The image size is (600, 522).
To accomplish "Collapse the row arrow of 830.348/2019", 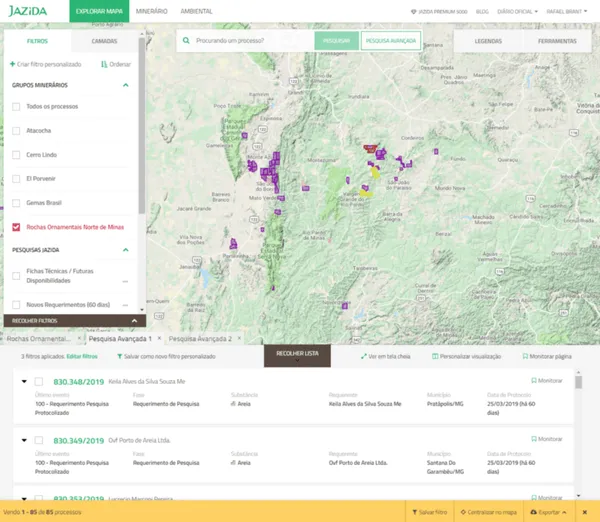I will [24, 382].
